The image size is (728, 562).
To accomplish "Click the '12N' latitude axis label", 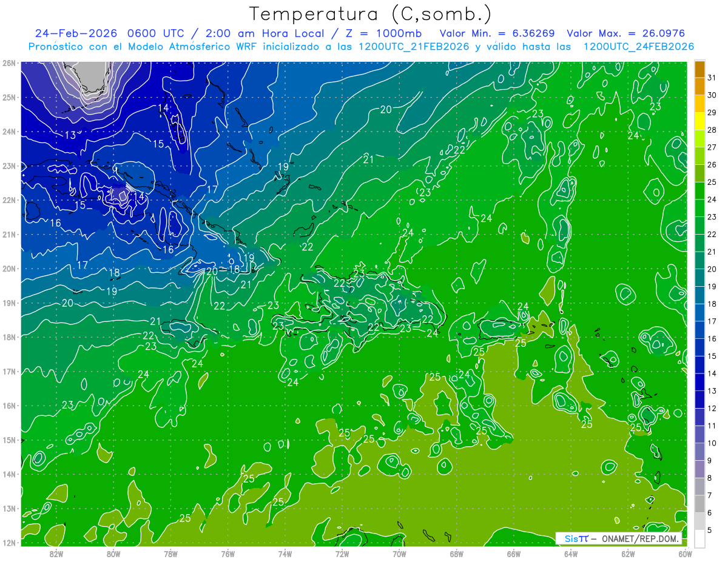I will pos(9,542).
